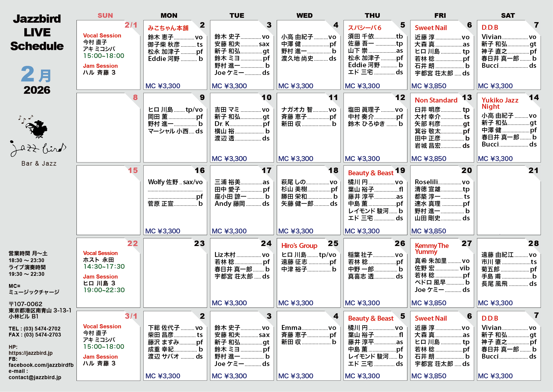The image size is (553, 392).
Task: Select the SUN column header
Action: click(x=105, y=16)
